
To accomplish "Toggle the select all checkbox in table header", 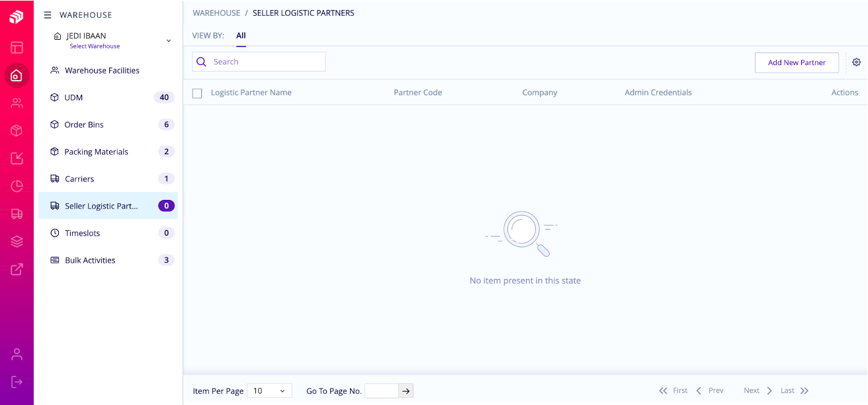I will coord(197,93).
